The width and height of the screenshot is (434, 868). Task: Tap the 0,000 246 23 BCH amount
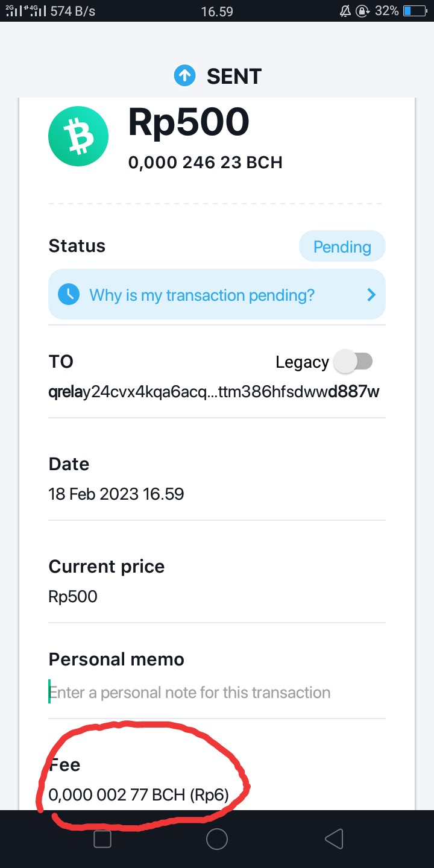205,162
